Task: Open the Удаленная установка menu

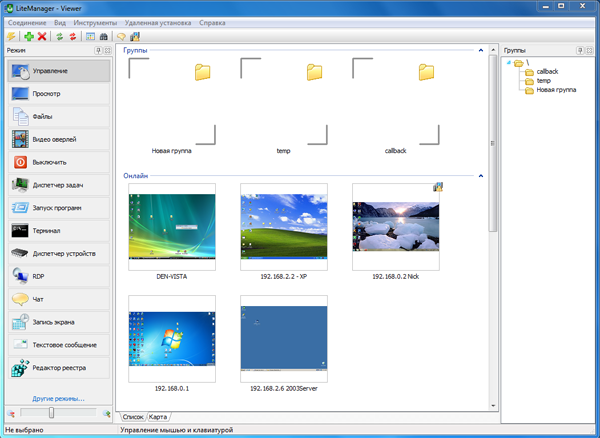Action: 158,23
